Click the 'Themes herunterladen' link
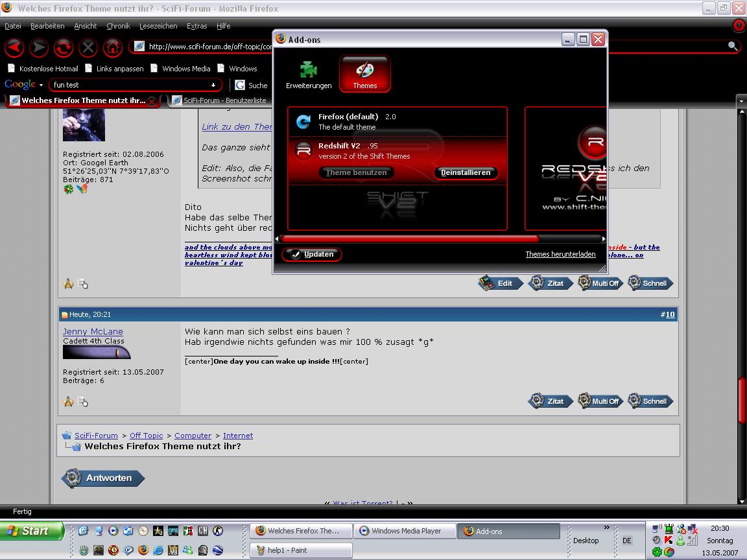The width and height of the screenshot is (747, 560). coord(560,254)
